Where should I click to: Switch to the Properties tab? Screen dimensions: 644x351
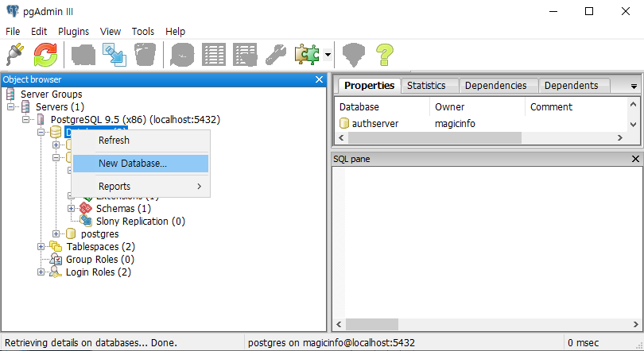tap(369, 85)
